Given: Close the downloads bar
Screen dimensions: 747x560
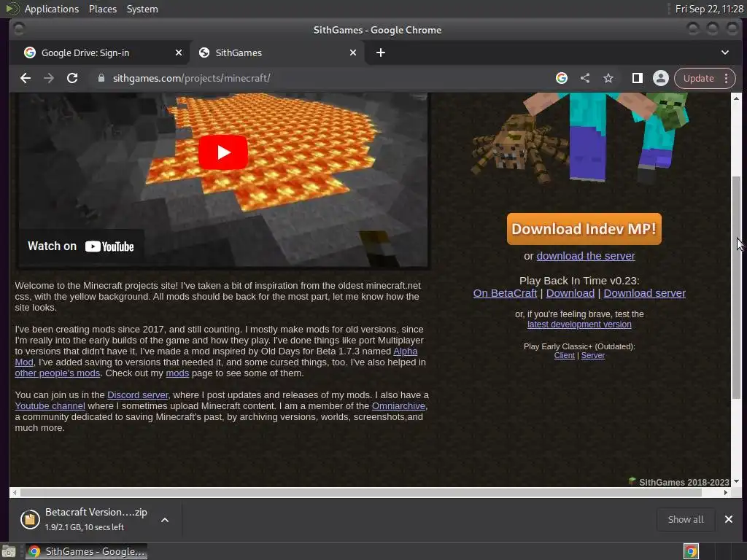Looking at the screenshot, I should (x=729, y=519).
